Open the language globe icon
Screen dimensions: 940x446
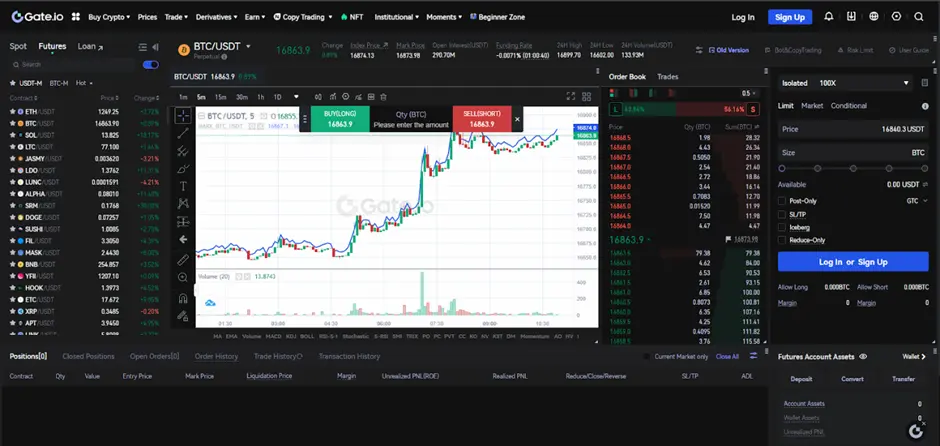click(873, 17)
